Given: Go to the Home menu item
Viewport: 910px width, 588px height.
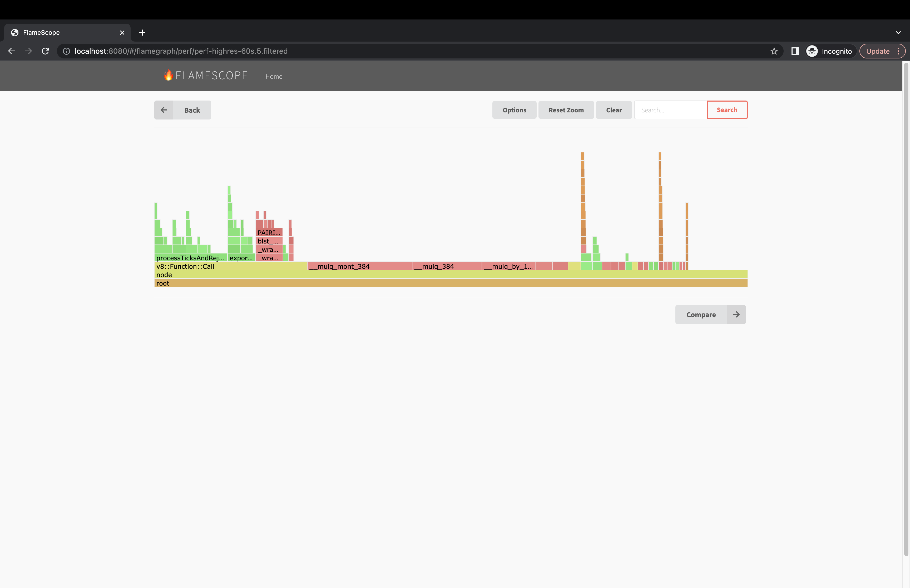Looking at the screenshot, I should 274,76.
